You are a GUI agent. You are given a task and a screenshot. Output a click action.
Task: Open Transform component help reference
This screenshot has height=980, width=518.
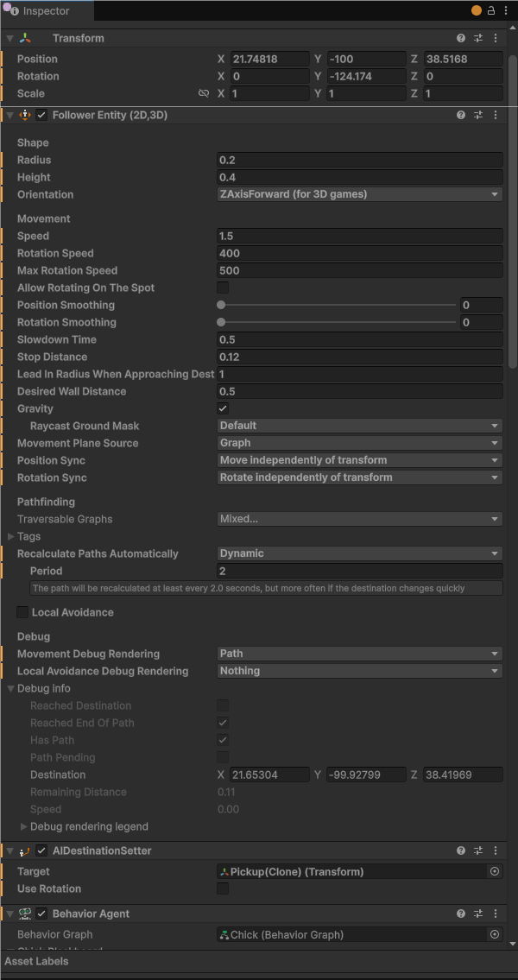click(x=461, y=39)
